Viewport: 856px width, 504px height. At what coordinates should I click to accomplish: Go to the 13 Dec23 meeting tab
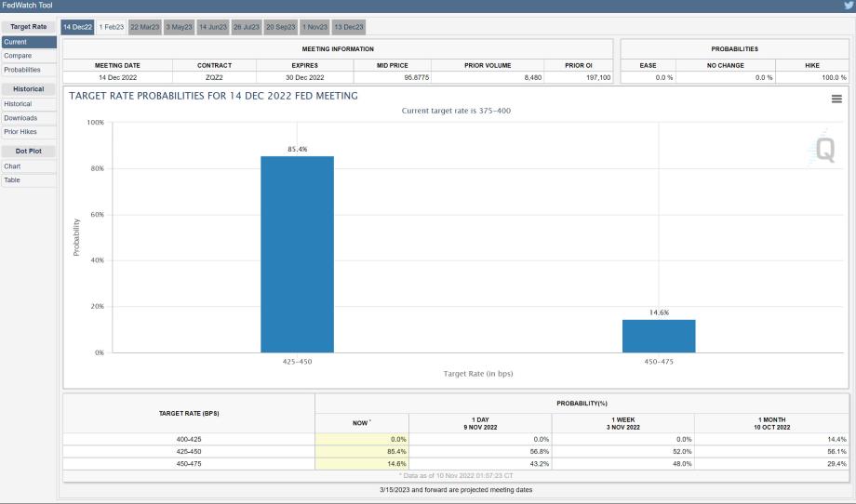349,27
